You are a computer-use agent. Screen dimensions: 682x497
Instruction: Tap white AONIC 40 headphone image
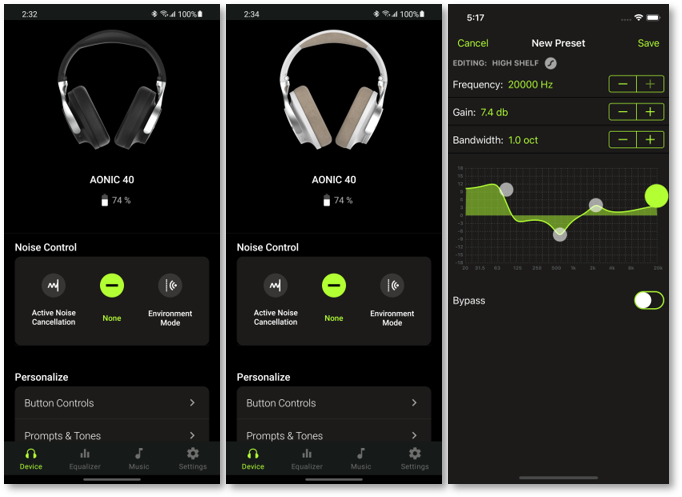pyautogui.click(x=334, y=89)
